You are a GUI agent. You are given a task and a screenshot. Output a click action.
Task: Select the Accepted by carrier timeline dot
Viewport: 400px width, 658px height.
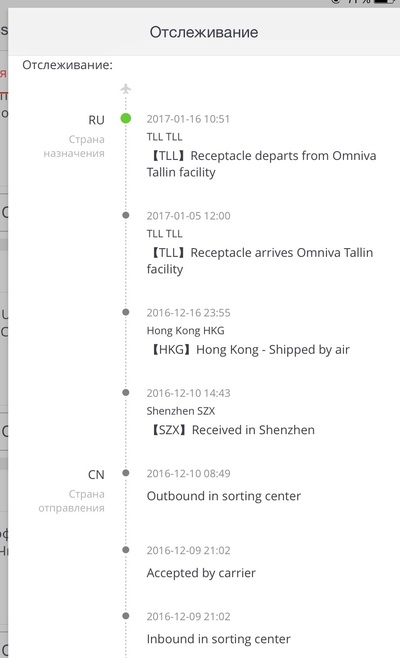click(x=125, y=550)
